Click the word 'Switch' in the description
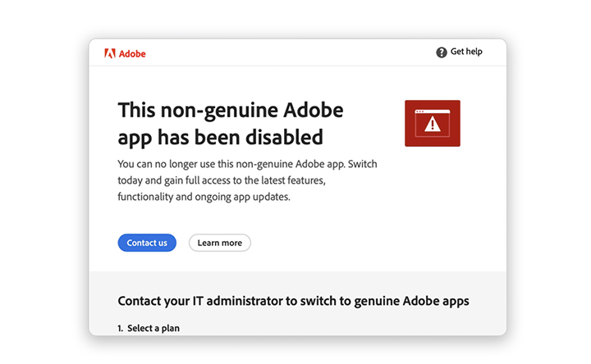 tap(362, 164)
